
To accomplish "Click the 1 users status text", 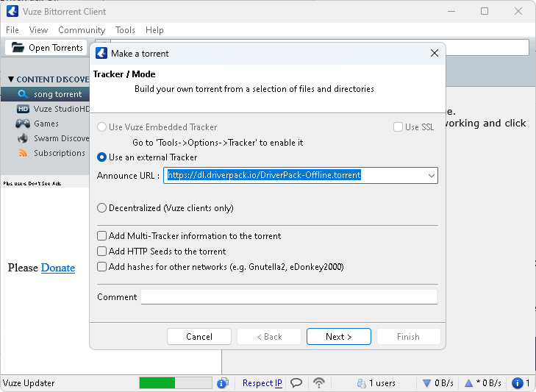I will click(382, 383).
